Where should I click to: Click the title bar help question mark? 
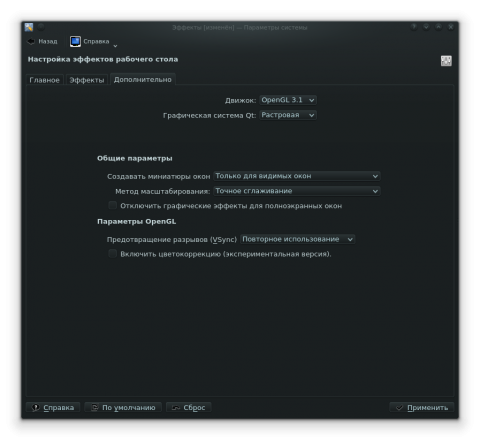(414, 27)
